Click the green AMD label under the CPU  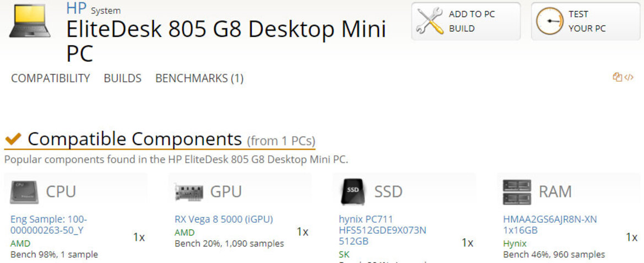[20, 244]
